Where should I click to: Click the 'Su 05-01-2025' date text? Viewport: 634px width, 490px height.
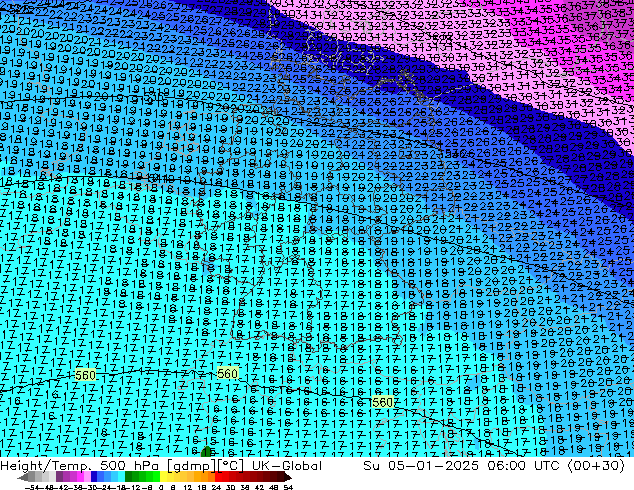coord(421,466)
